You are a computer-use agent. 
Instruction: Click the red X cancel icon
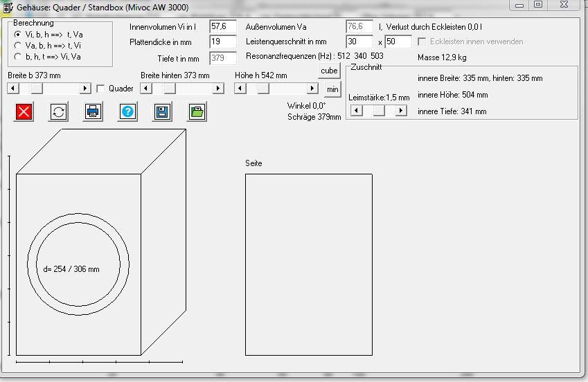click(x=24, y=111)
